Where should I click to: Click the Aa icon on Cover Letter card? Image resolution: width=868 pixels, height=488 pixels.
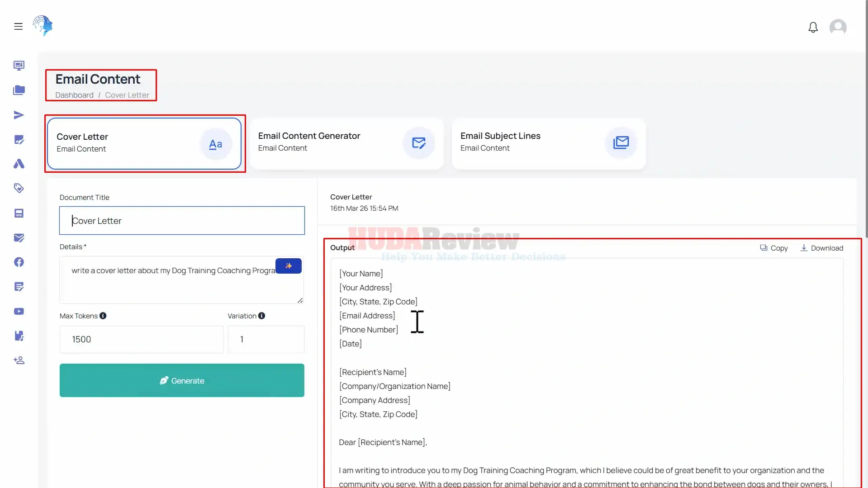click(x=216, y=144)
